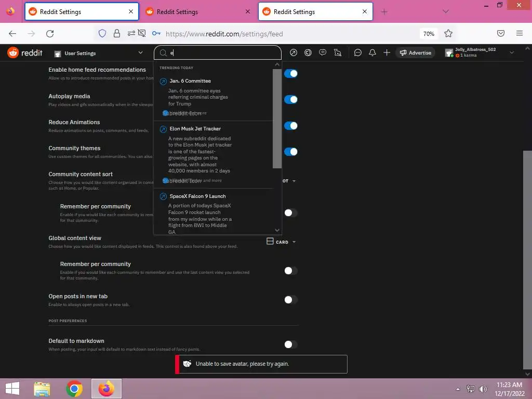This screenshot has width=532, height=399.
Task: Click the site security padlock icon
Action: click(117, 33)
